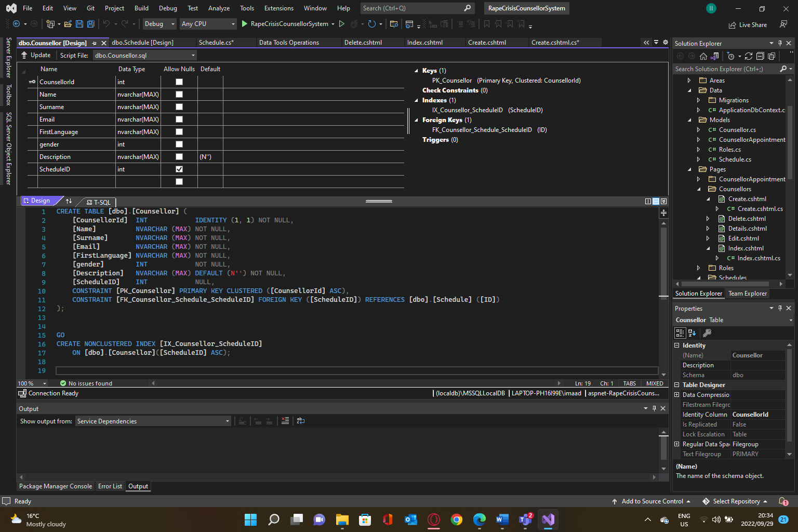Viewport: 798px width, 532px height.
Task: Open the Show output from dropdown
Action: (153, 421)
